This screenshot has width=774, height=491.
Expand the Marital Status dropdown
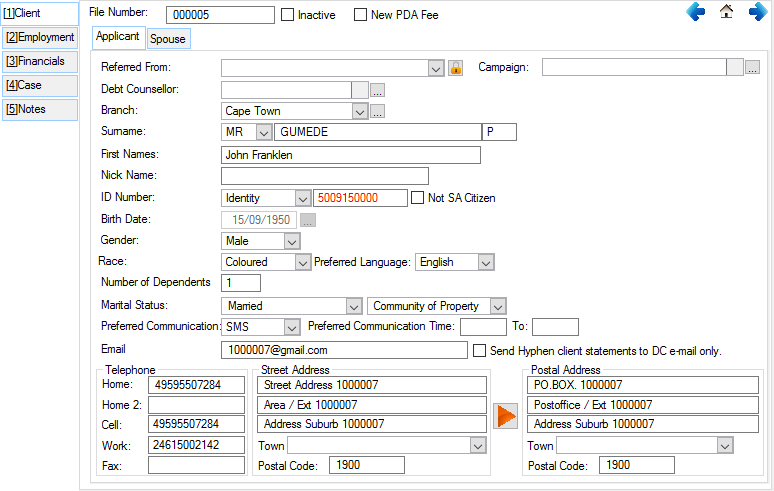click(x=353, y=306)
